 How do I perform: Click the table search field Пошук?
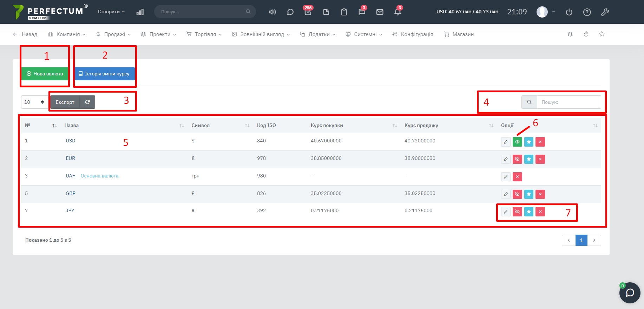(x=569, y=102)
